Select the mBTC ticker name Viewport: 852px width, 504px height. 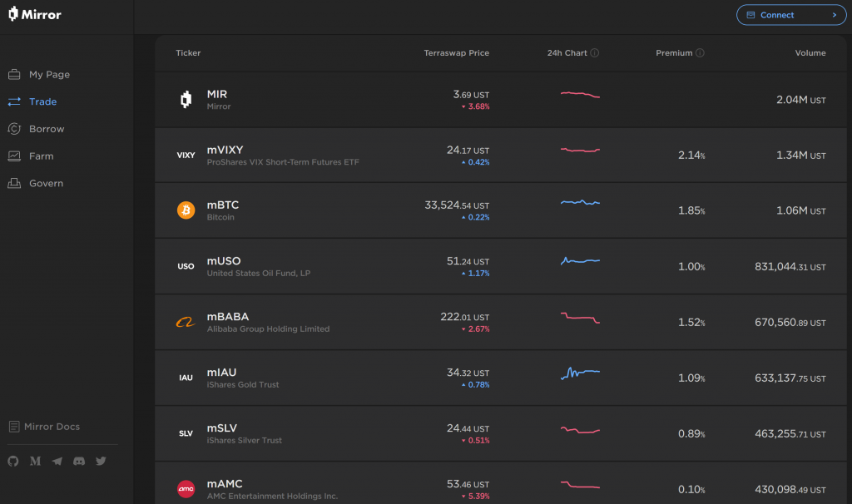click(223, 205)
